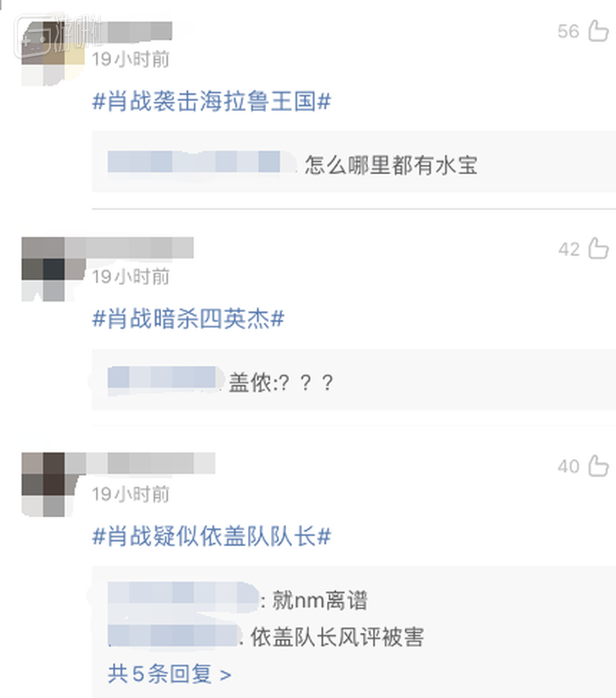This screenshot has height=698, width=616.
Task: Open reply 依盖队长风评被害
Action: (337, 636)
